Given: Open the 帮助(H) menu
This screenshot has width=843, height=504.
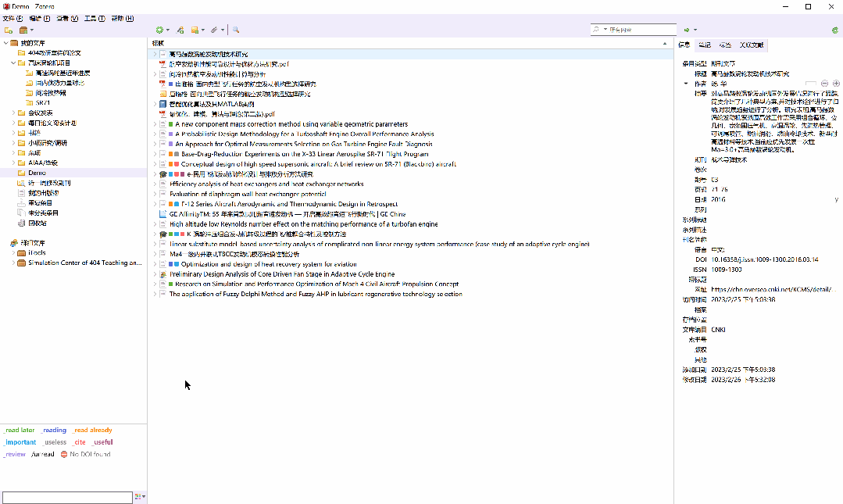Looking at the screenshot, I should 122,18.
